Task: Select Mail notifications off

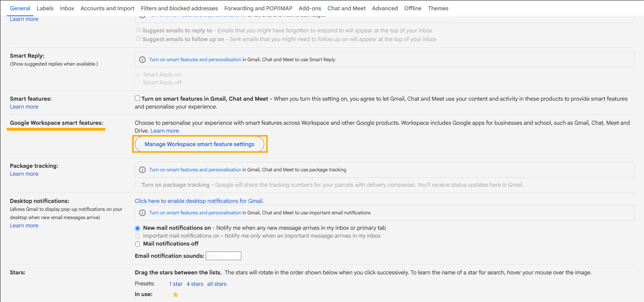Action: coord(137,244)
